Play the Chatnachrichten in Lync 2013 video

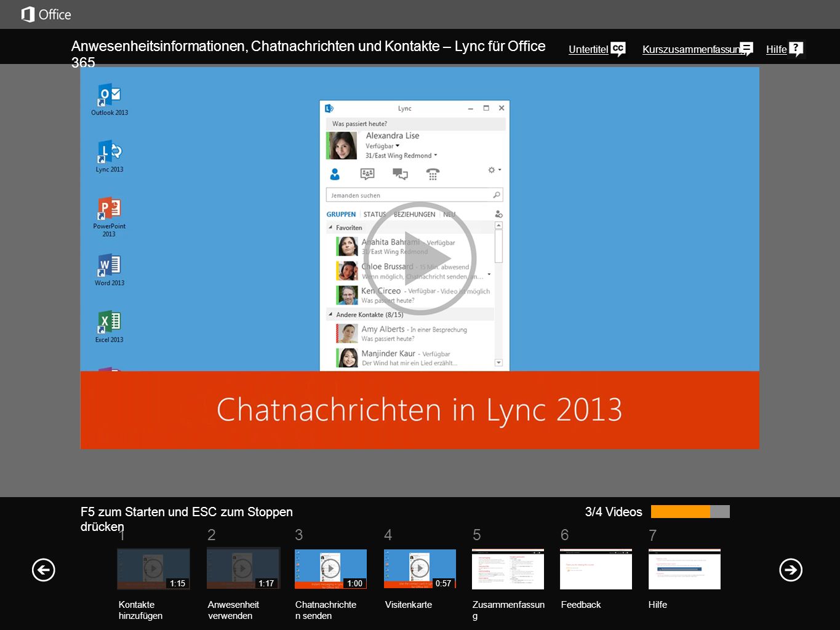click(x=420, y=258)
